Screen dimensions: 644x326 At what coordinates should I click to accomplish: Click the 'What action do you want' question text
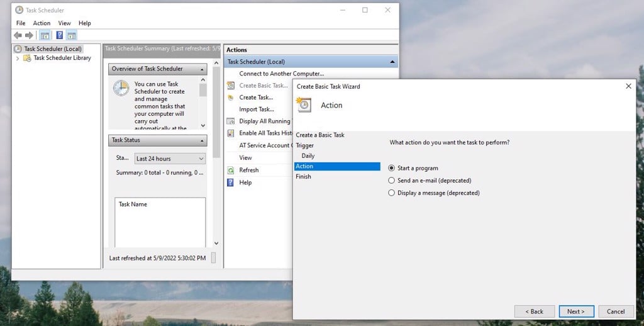(x=449, y=143)
